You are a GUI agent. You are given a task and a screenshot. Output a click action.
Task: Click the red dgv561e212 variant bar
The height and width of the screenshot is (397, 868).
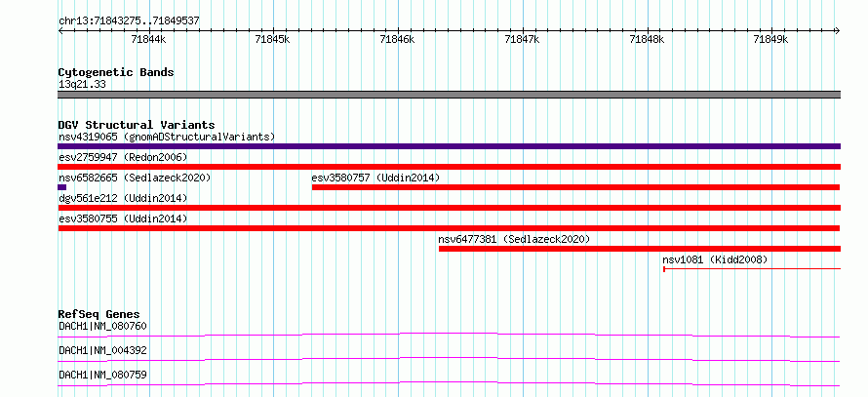(x=449, y=208)
